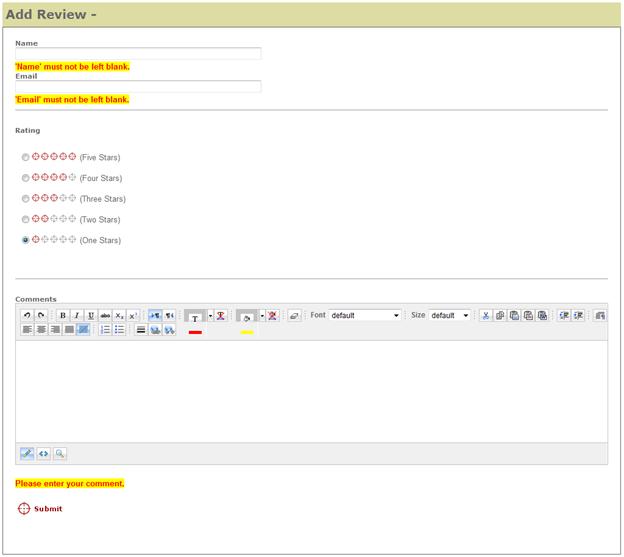Set left-to-right text direction
Screen dimensions: 624x557
coord(155,316)
